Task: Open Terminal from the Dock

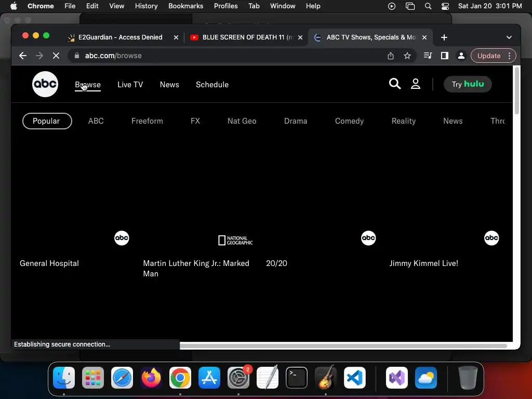Action: [297, 378]
